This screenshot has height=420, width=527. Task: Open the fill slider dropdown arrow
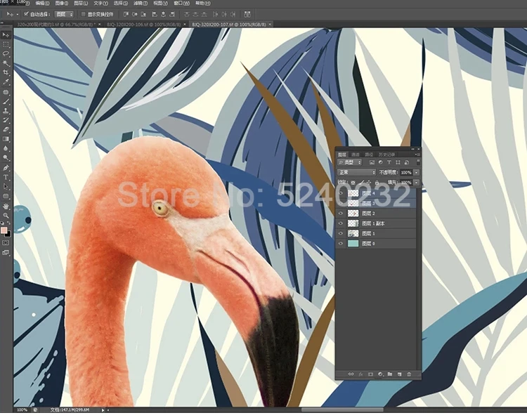click(x=417, y=183)
